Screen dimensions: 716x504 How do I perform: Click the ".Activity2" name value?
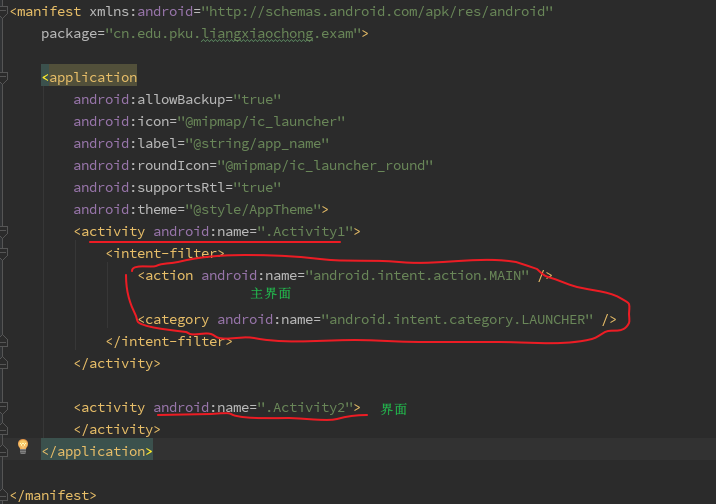pos(305,407)
